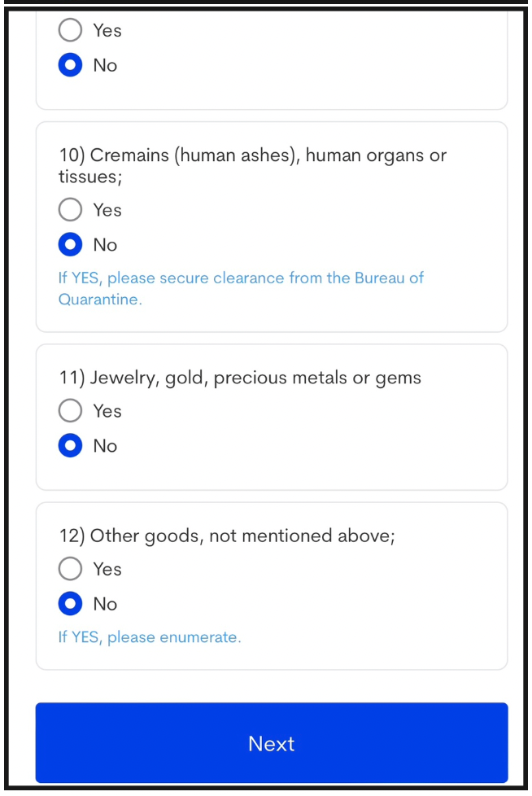The image size is (532, 796).
Task: Click the Next button
Action: (272, 743)
